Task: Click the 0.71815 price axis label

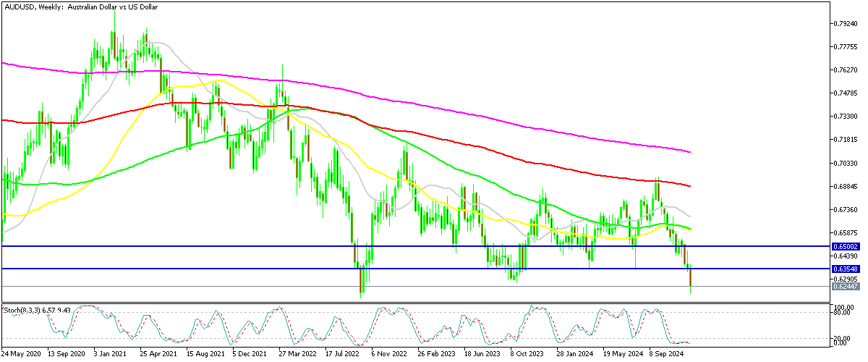Action: (846, 140)
